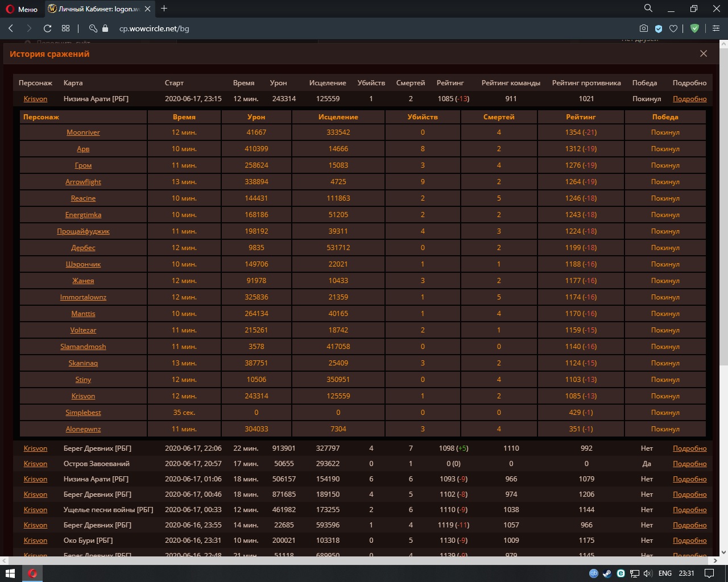The image size is (728, 582).
Task: Reload the page with the refresh icon
Action: pos(48,28)
